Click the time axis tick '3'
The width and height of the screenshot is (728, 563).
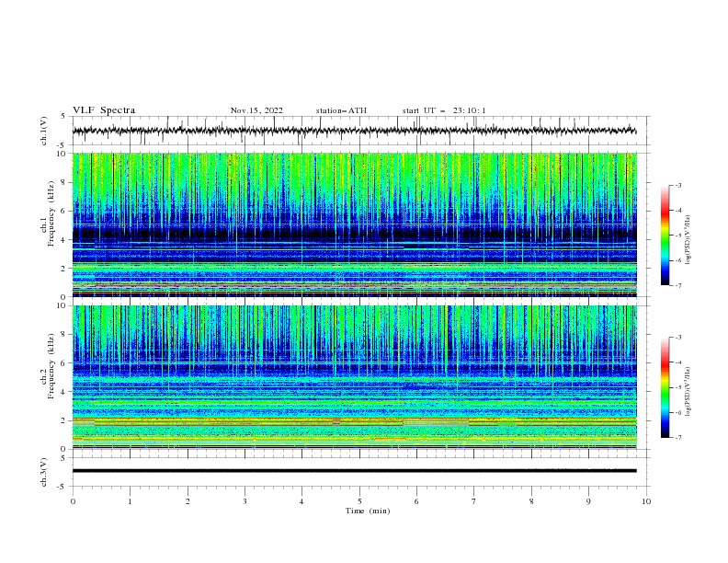[245, 501]
